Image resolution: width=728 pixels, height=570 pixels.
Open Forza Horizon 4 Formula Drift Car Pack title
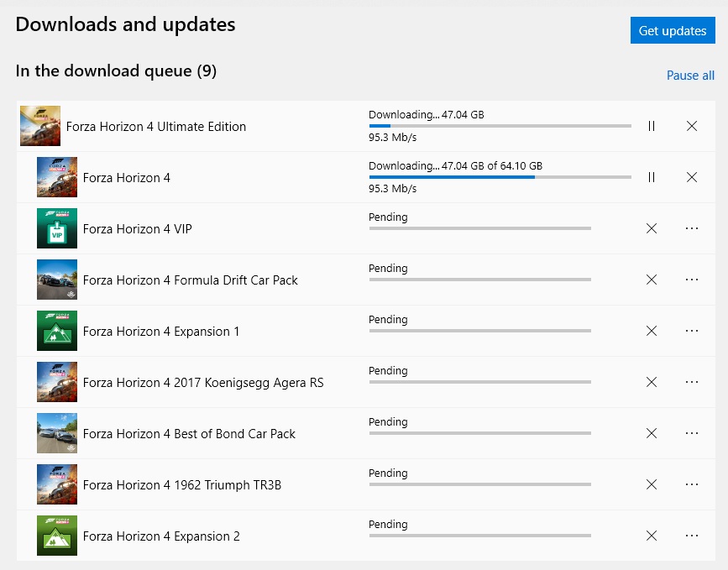click(x=191, y=280)
